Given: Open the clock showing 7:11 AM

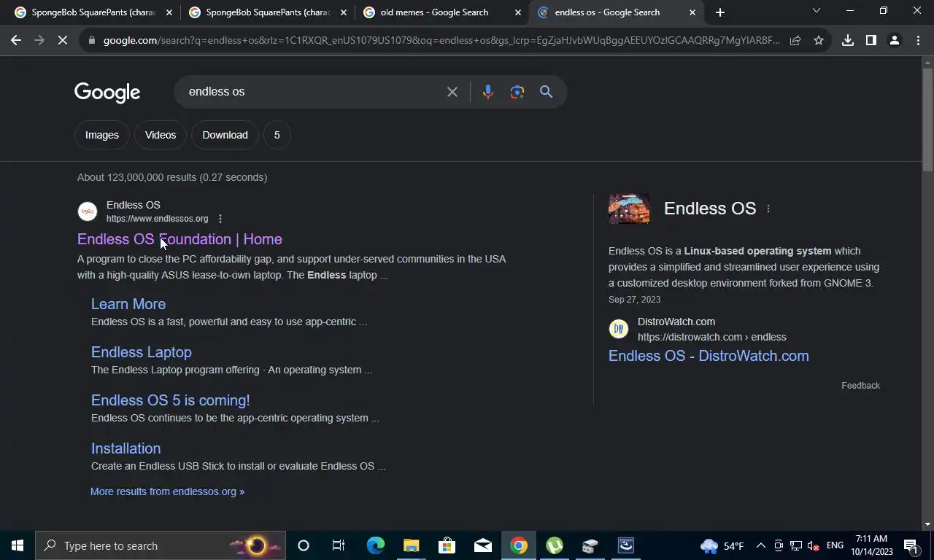Looking at the screenshot, I should point(871,545).
